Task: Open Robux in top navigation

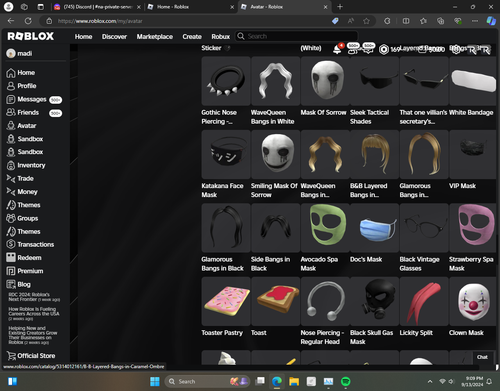Action: pos(221,37)
